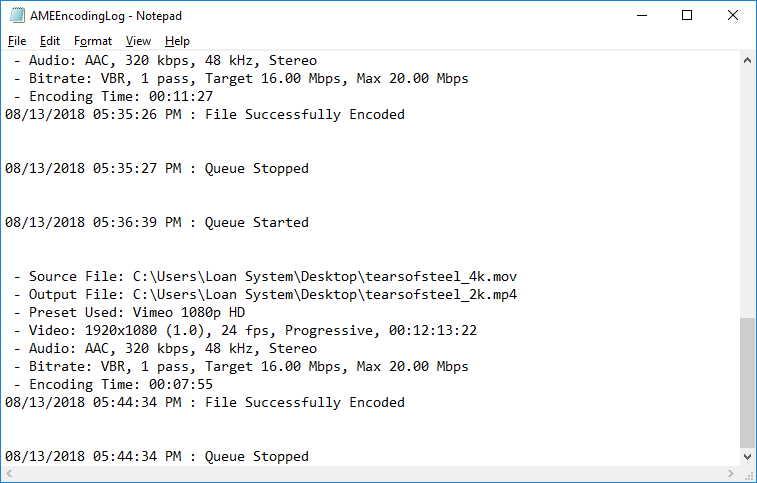Open the Edit menu
Viewport: 757px width, 483px height.
[x=50, y=41]
